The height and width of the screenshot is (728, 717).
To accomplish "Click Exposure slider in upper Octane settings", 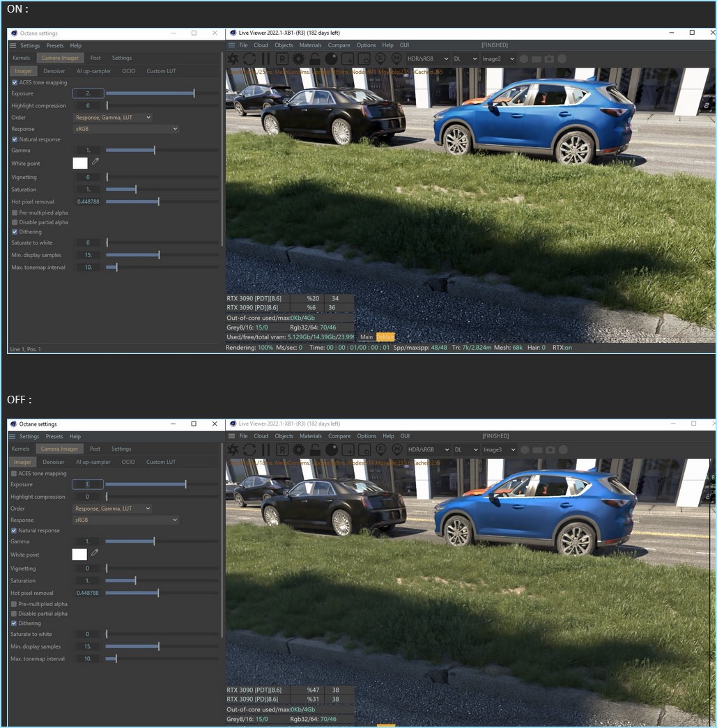I will tap(162, 93).
